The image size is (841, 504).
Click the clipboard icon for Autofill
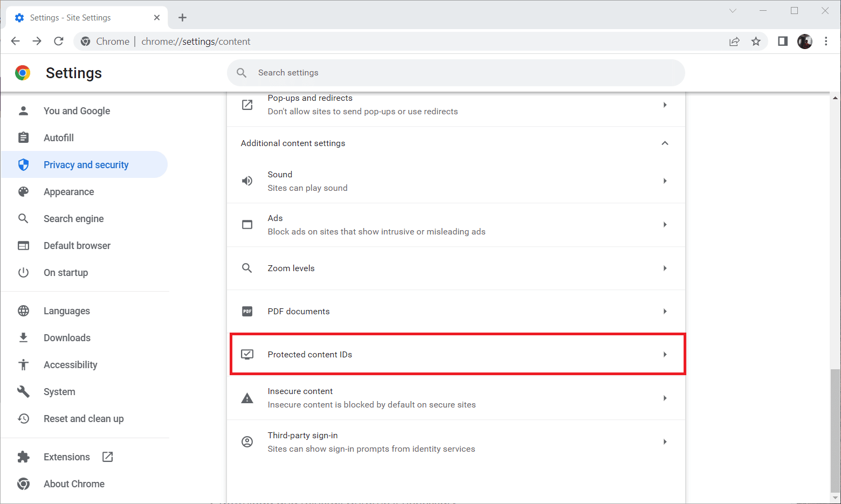click(23, 137)
